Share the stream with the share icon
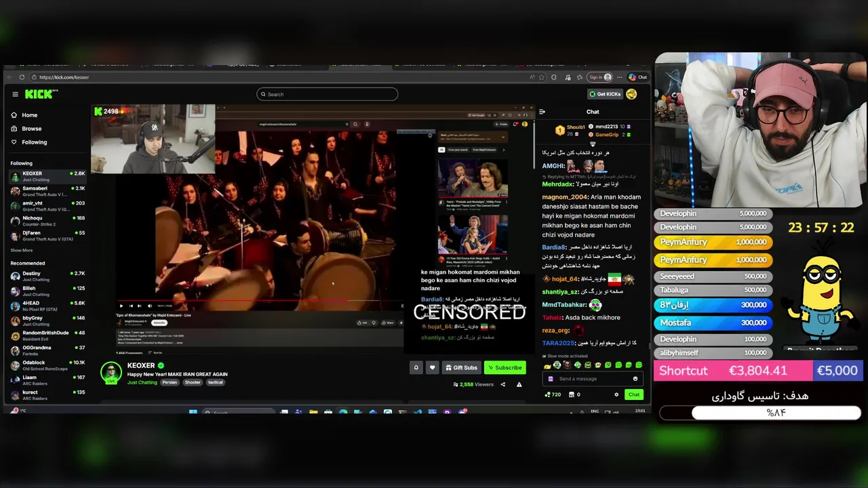Viewport: 868px width, 488px height. pyautogui.click(x=502, y=384)
